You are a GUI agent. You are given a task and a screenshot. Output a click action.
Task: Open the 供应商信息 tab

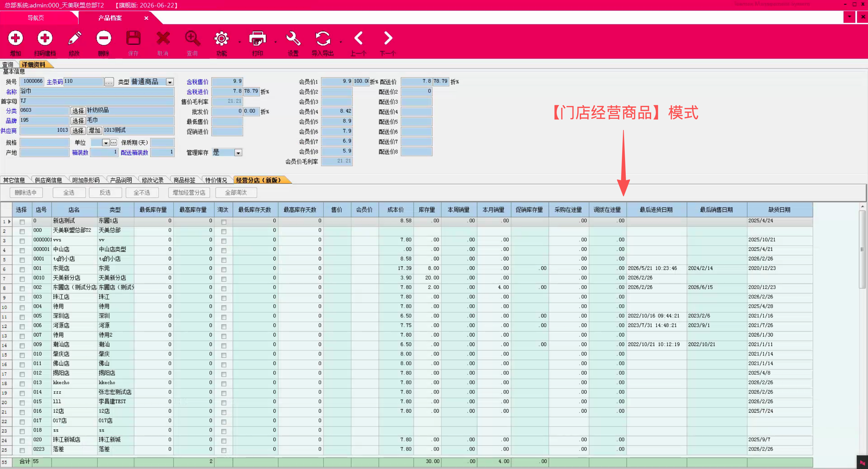coord(48,180)
